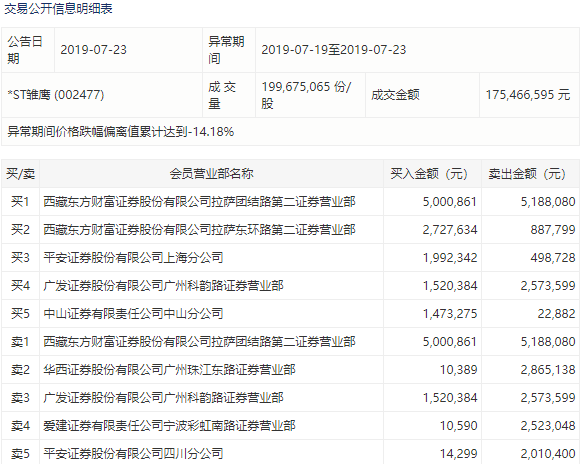Click buy amount 5,000,861 in 买1 row
586x464 pixels.
[450, 202]
